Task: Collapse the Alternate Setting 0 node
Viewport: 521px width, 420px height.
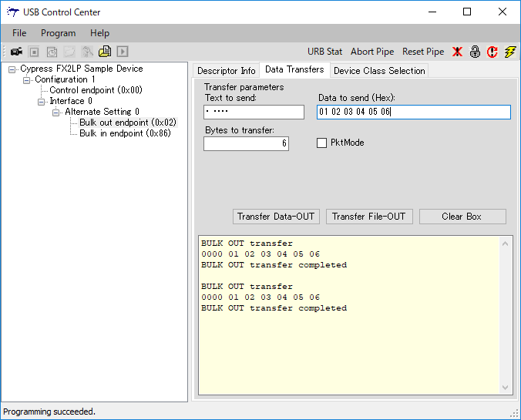Action: pyautogui.click(x=55, y=113)
